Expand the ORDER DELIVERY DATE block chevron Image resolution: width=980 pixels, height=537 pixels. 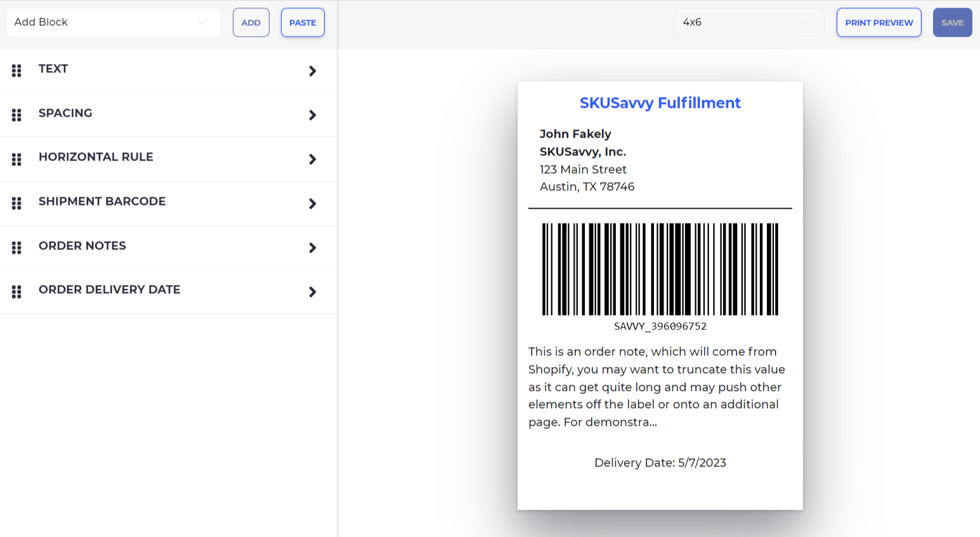pos(312,292)
